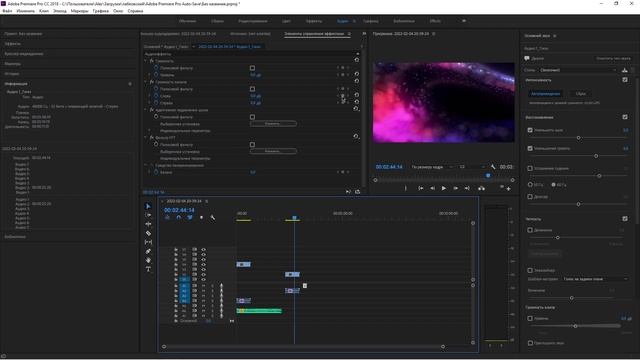Select the Razor tool
Screen dimensions: 640x360
pos(148,233)
